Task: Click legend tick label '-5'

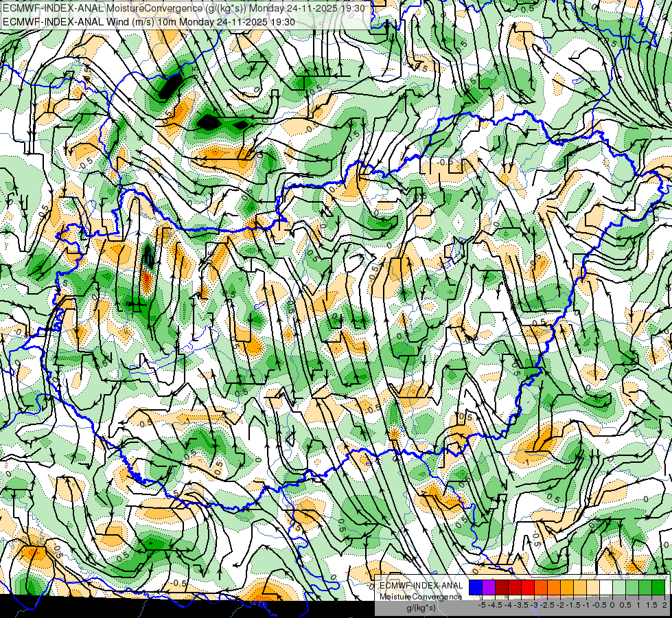Action: coord(482,605)
